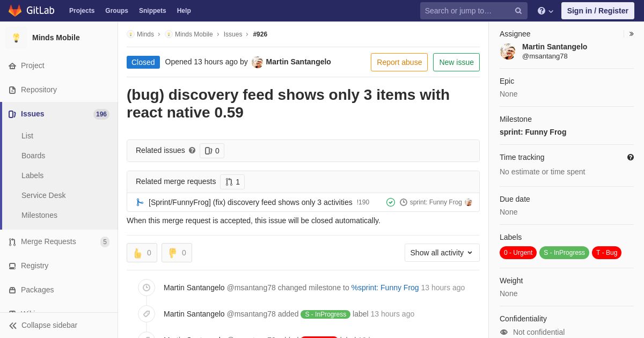Screen dimensions: 644x338
Task: Collapse the right sidebar with double chevron
Action: (631, 34)
